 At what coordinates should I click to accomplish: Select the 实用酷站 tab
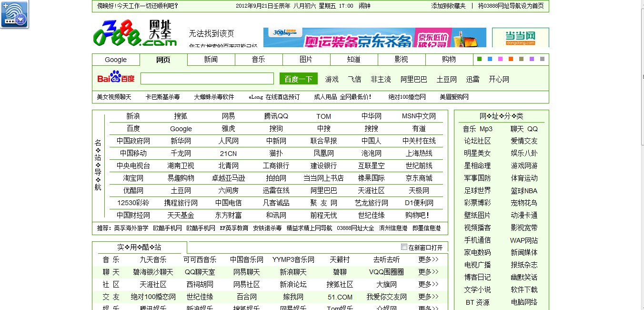pos(140,248)
